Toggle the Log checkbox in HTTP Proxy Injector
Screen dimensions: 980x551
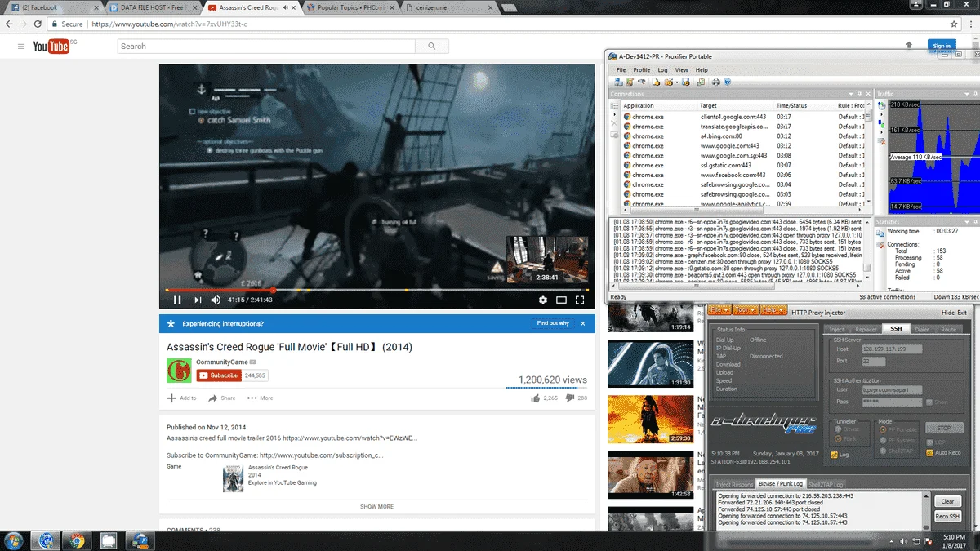[834, 455]
